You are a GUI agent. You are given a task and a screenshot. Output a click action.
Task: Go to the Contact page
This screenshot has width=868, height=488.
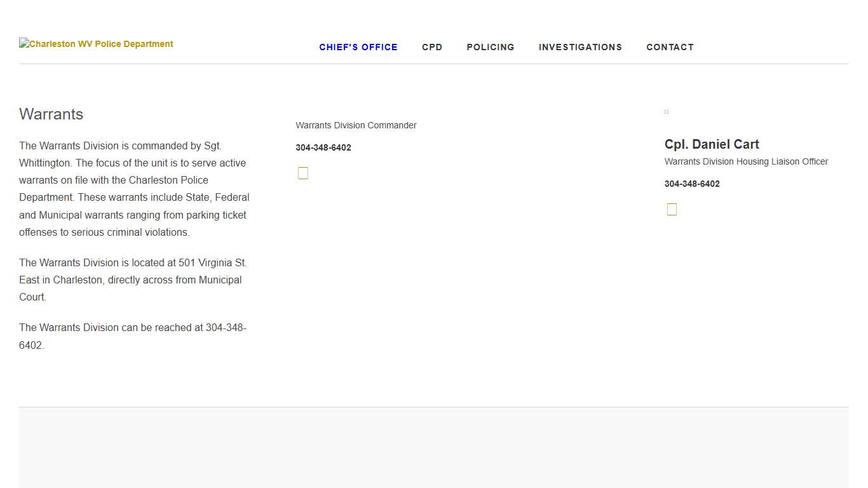coord(670,47)
